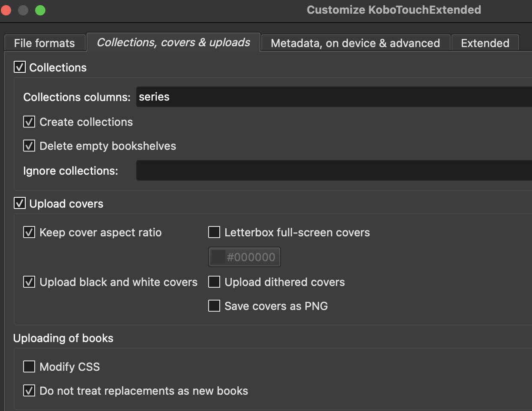Enable Letterbox full-screen covers
The width and height of the screenshot is (532, 411).
(214, 232)
